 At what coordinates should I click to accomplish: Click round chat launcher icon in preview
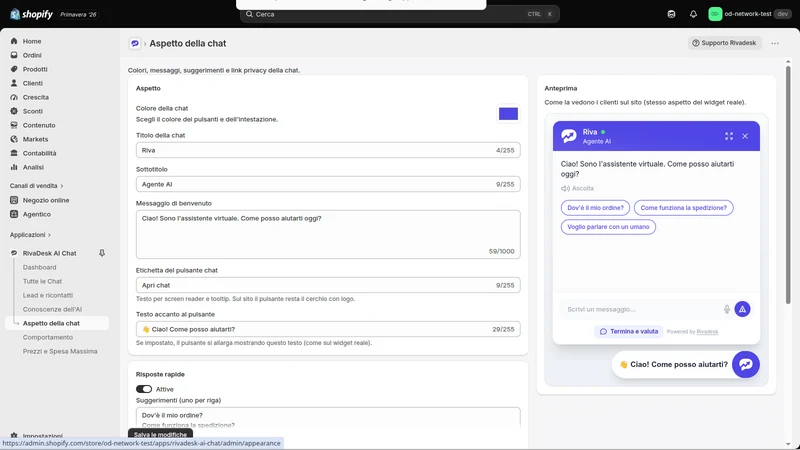pos(745,364)
